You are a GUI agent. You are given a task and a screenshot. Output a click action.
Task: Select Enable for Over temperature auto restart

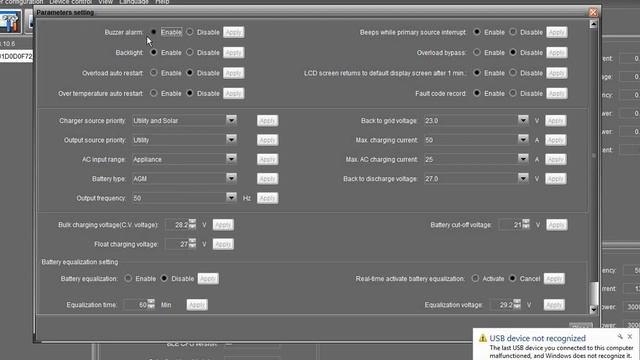click(153, 93)
